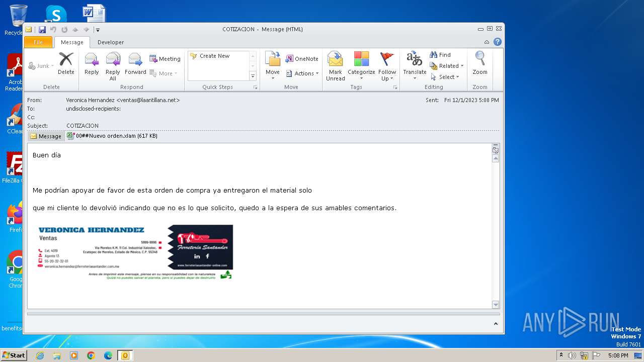Open the Tags dialog launcher
Viewport: 644px width, 362px height.
(395, 87)
